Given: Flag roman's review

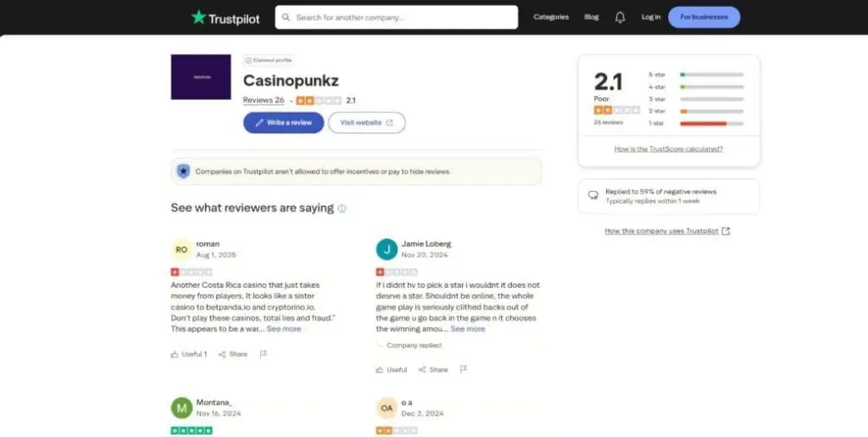Looking at the screenshot, I should pos(263,354).
